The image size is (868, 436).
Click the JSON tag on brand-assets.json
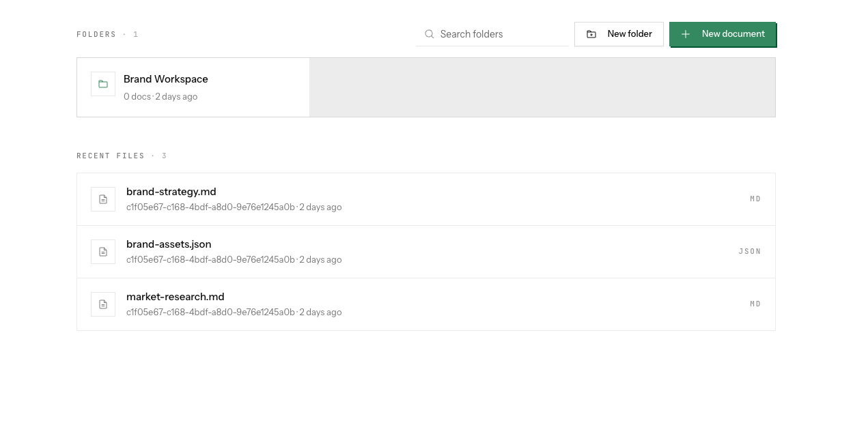click(x=750, y=252)
